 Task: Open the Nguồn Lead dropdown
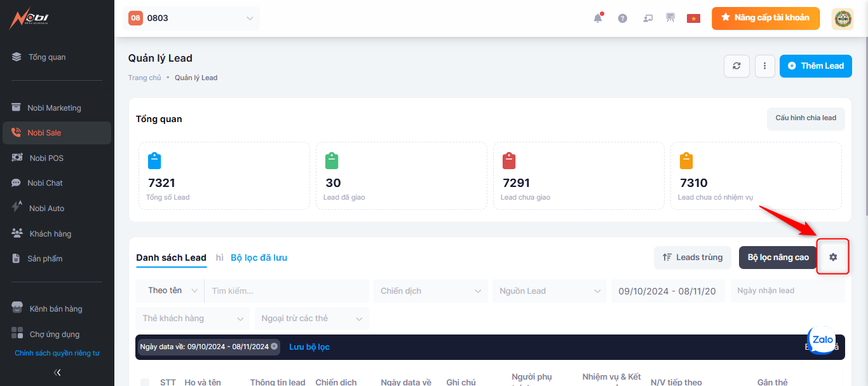coord(549,291)
